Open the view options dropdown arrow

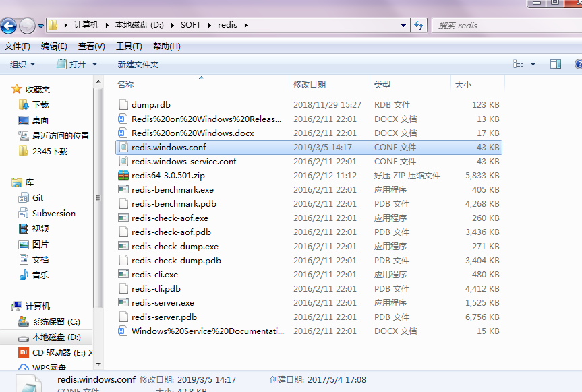click(533, 64)
